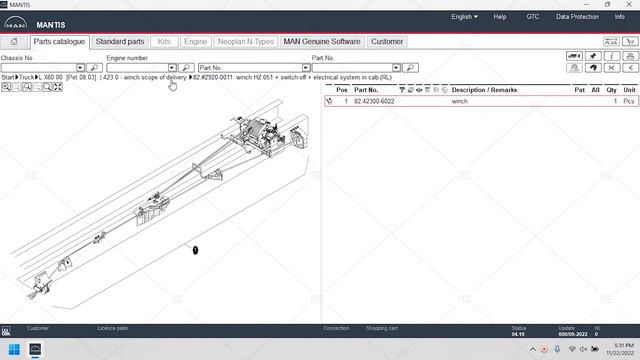Click the eye column header icon
This screenshot has height=360, width=640.
pos(419,90)
